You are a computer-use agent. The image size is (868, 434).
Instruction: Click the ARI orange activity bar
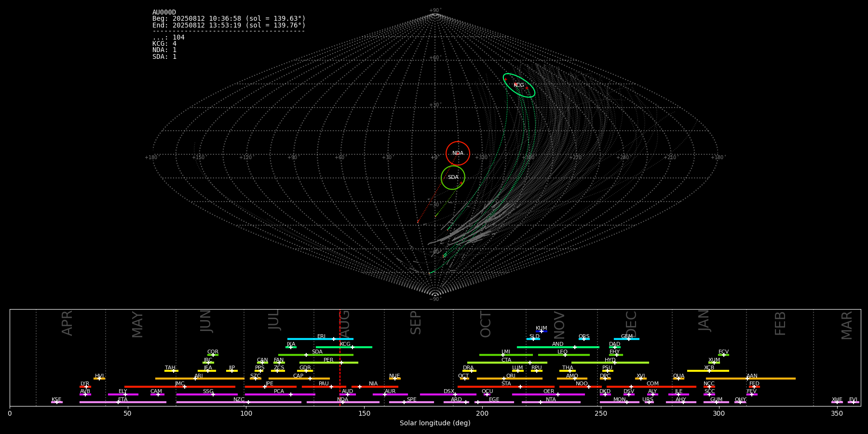[200, 379]
